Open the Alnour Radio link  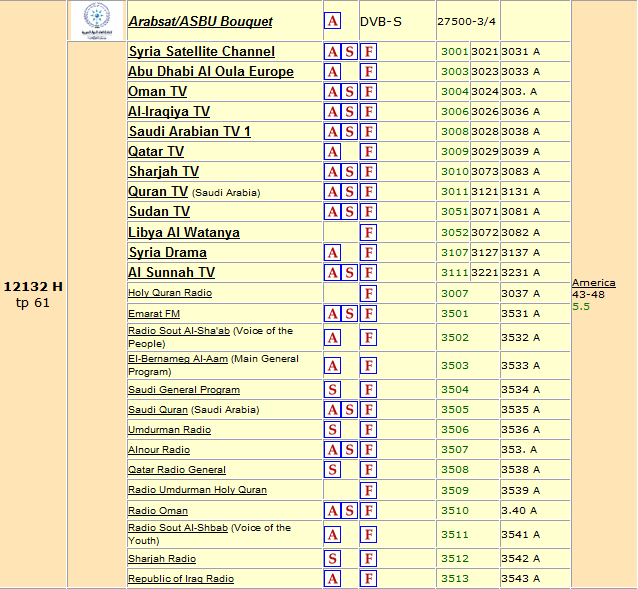click(x=159, y=449)
